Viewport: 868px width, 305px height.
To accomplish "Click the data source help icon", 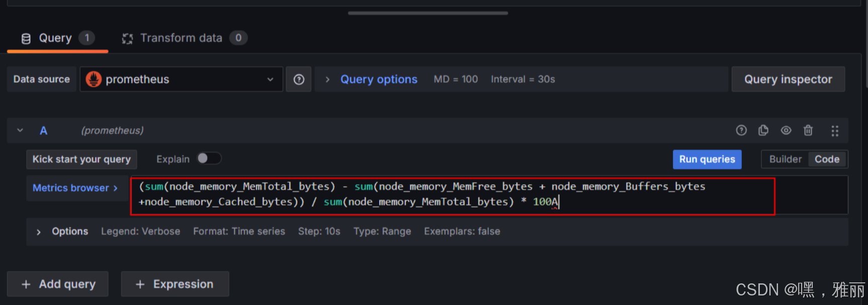I will (x=299, y=79).
